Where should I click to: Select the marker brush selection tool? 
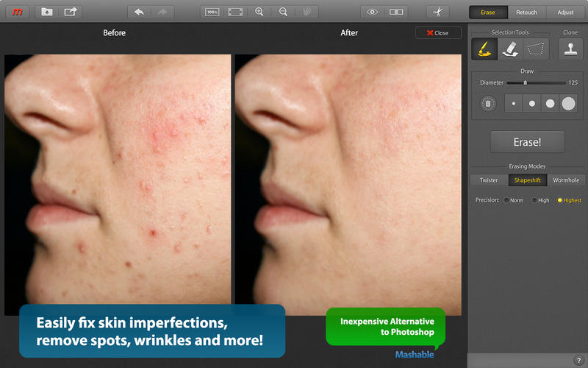pyautogui.click(x=483, y=49)
